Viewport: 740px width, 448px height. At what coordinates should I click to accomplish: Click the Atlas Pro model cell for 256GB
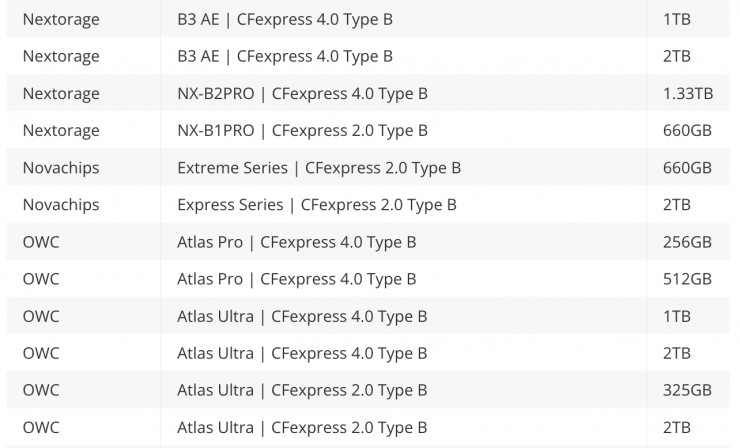pos(296,241)
